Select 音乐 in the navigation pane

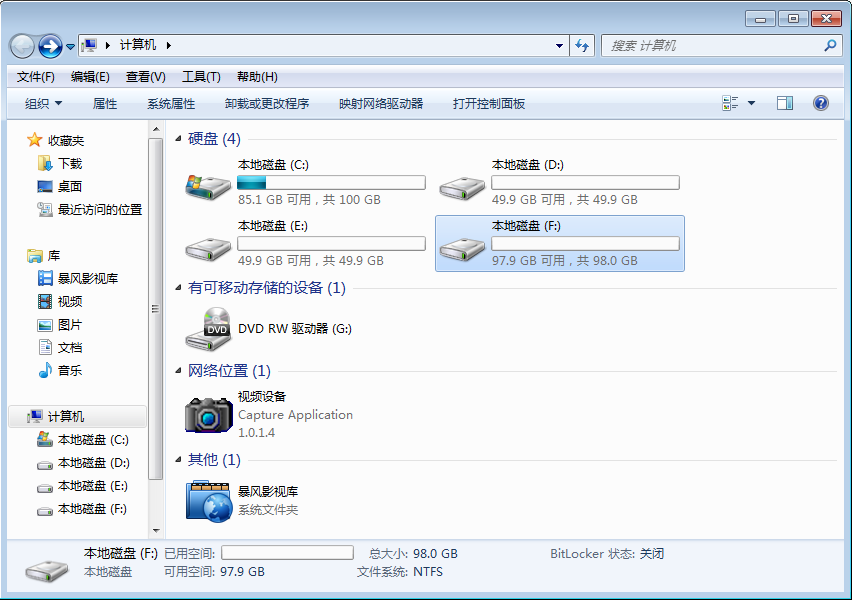click(69, 371)
